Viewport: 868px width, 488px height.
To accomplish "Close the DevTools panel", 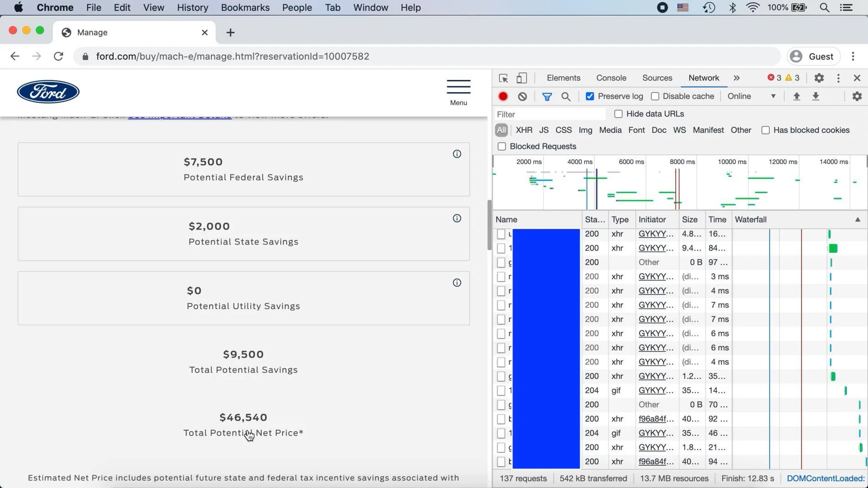I will coord(857,78).
